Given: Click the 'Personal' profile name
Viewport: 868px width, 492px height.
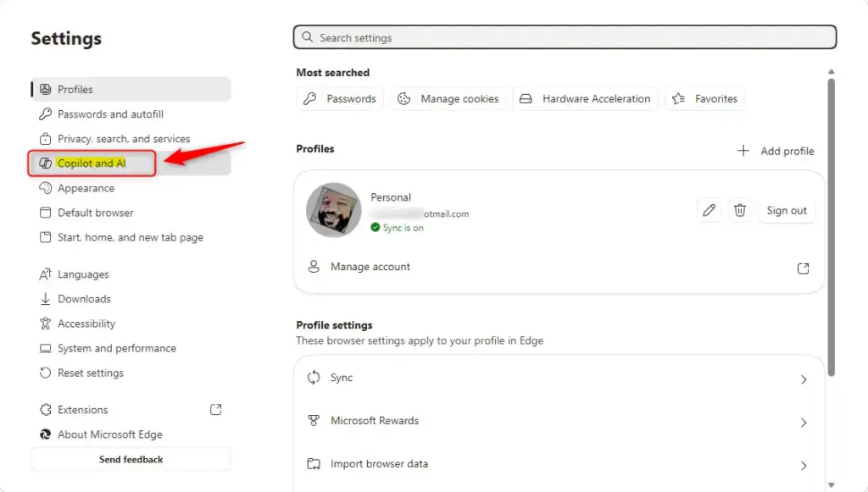Looking at the screenshot, I should pos(391,197).
